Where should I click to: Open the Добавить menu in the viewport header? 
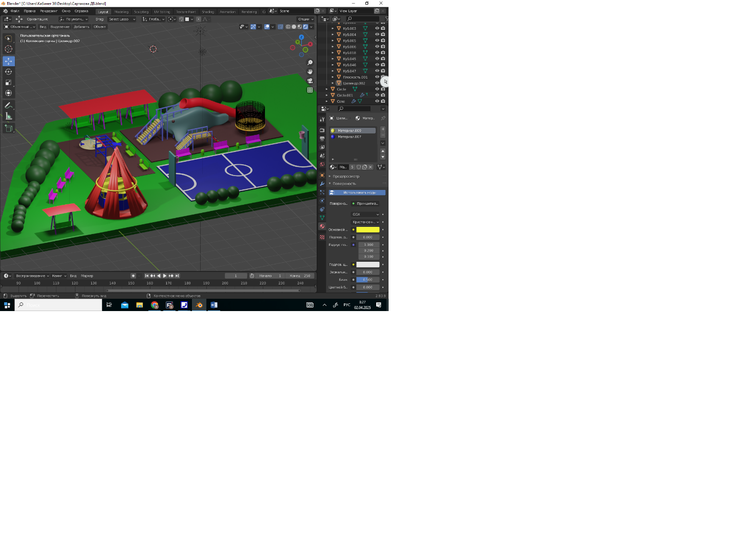[x=82, y=27]
